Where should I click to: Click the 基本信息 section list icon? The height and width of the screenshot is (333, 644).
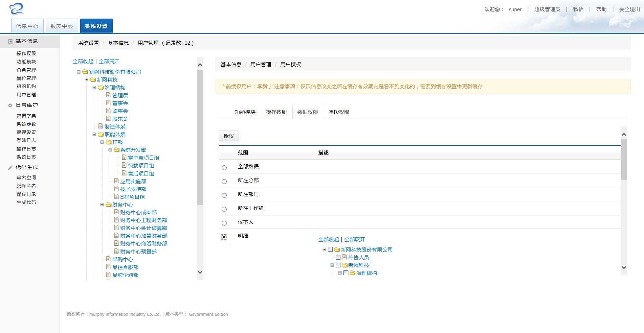tap(10, 41)
